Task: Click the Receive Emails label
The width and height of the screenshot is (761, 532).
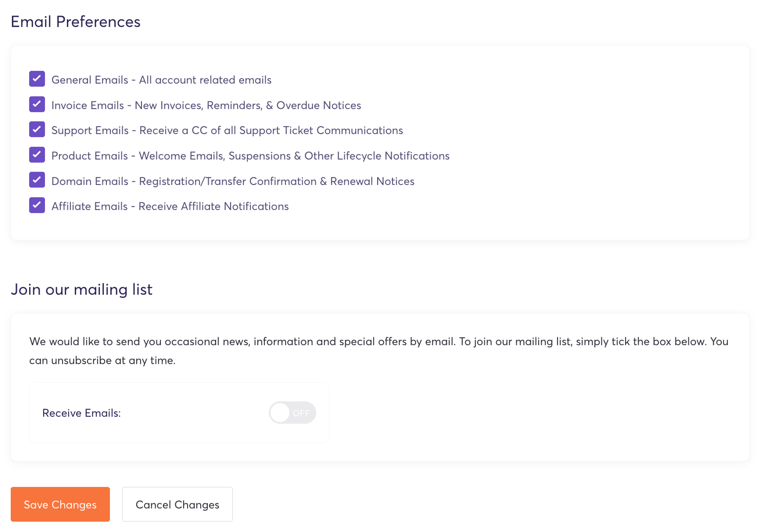Action: (81, 413)
